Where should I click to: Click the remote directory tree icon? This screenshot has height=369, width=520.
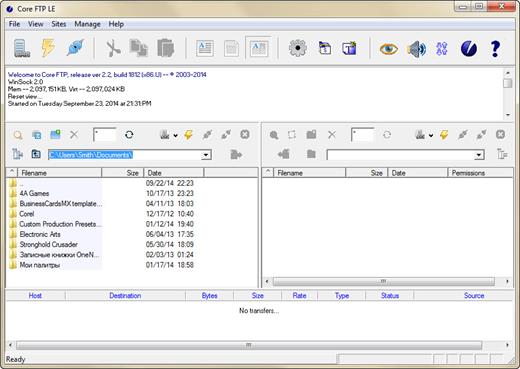point(502,154)
